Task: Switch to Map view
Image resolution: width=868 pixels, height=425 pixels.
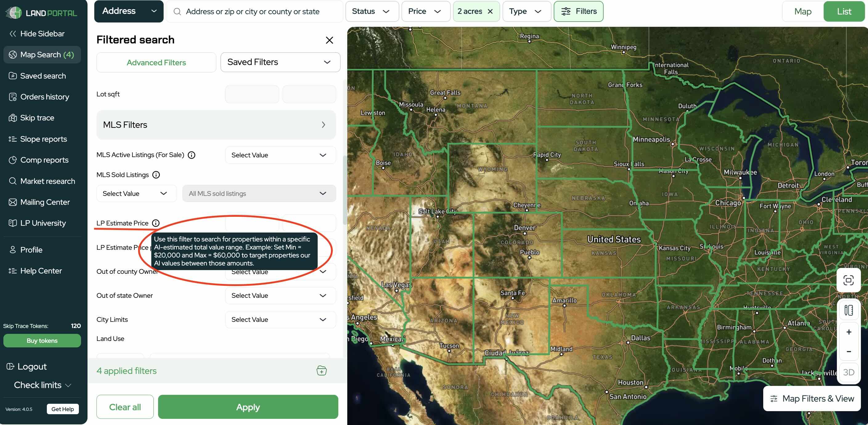Action: point(803,11)
